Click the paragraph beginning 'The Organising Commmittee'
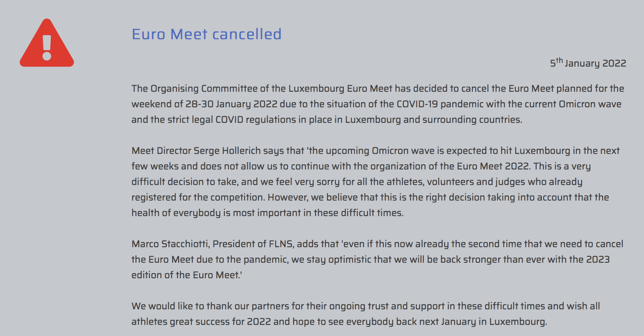The height and width of the screenshot is (336, 644). [x=378, y=104]
